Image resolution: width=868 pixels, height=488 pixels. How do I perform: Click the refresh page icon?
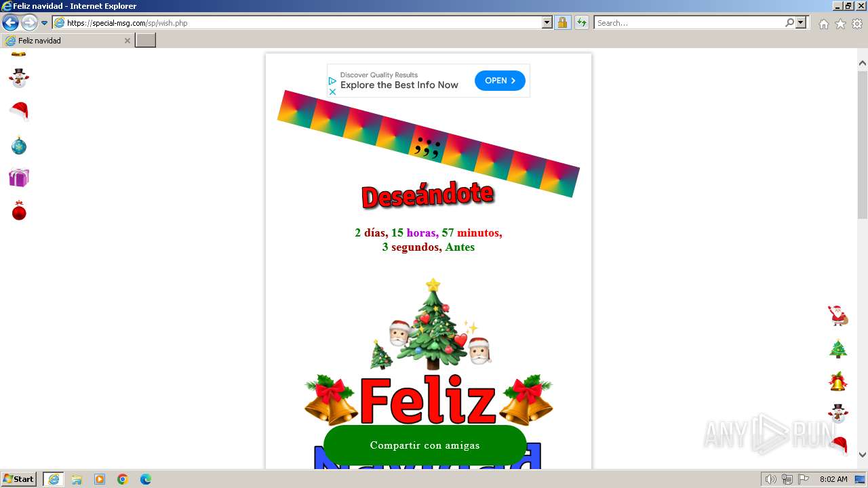click(582, 23)
